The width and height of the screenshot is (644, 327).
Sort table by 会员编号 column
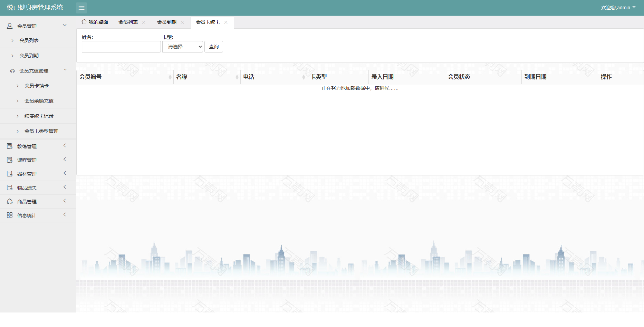pyautogui.click(x=170, y=77)
